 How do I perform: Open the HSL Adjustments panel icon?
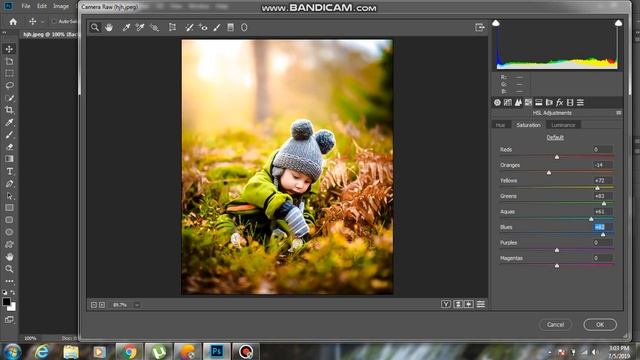coord(529,102)
